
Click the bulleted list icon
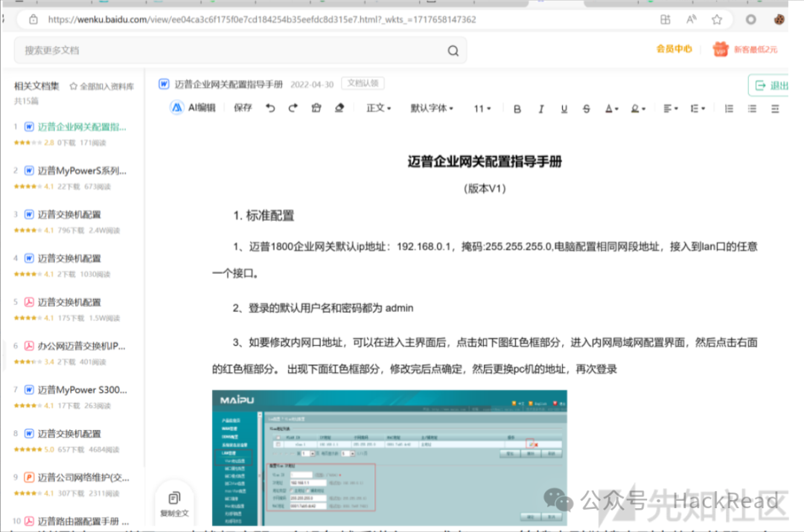tap(752, 109)
